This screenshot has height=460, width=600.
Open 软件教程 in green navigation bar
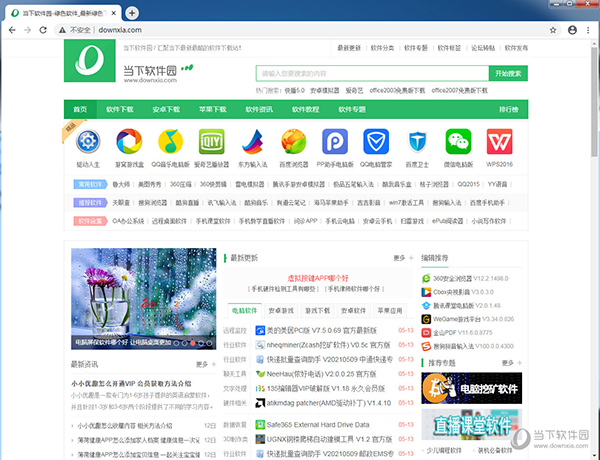pos(305,109)
